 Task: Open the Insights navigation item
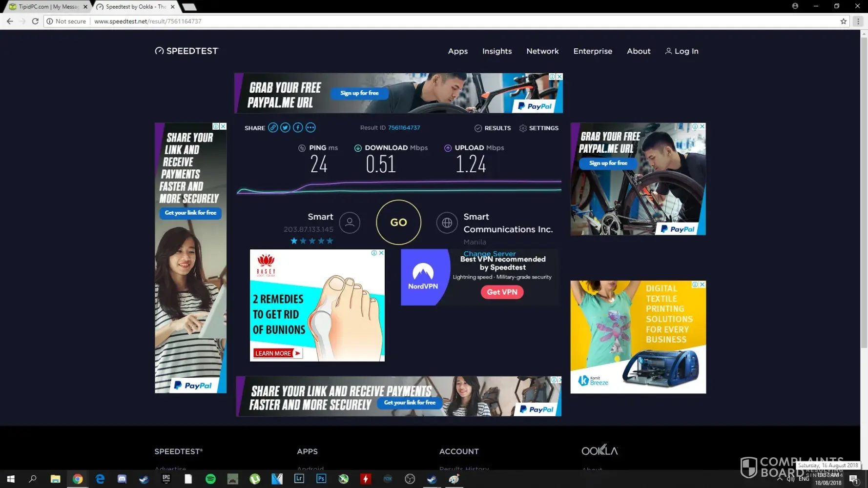coord(497,51)
